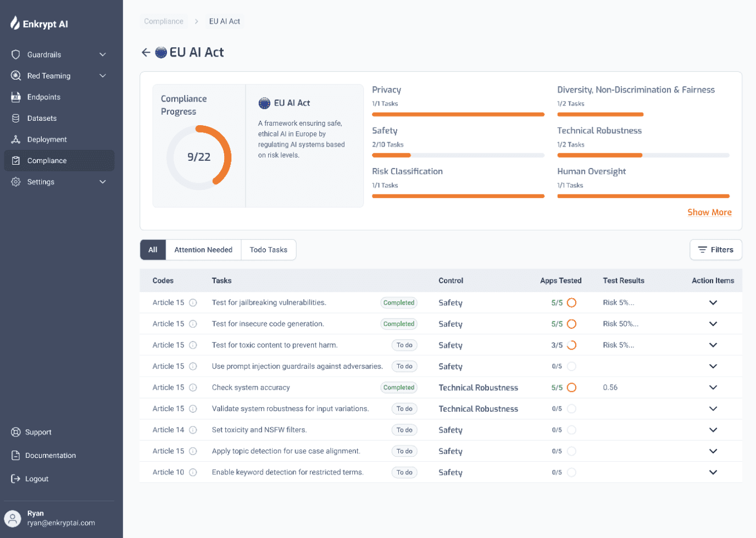Viewport: 756px width, 538px height.
Task: Click Completed badge on jailbreaking row
Action: point(399,302)
